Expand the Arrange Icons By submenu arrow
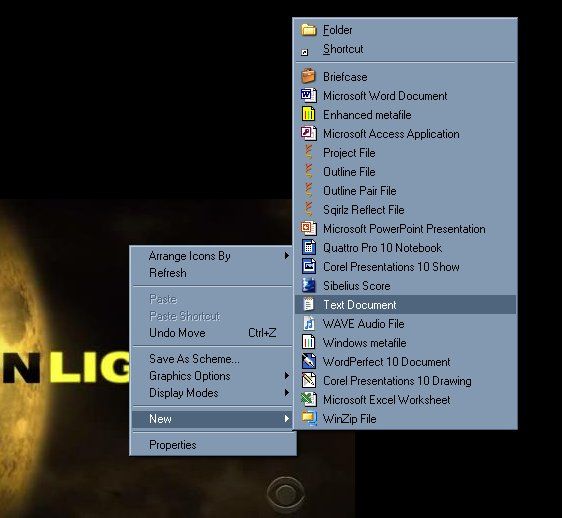 point(286,256)
